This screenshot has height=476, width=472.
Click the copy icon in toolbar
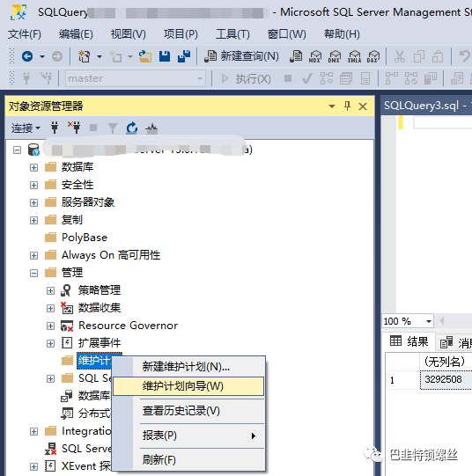point(419,56)
